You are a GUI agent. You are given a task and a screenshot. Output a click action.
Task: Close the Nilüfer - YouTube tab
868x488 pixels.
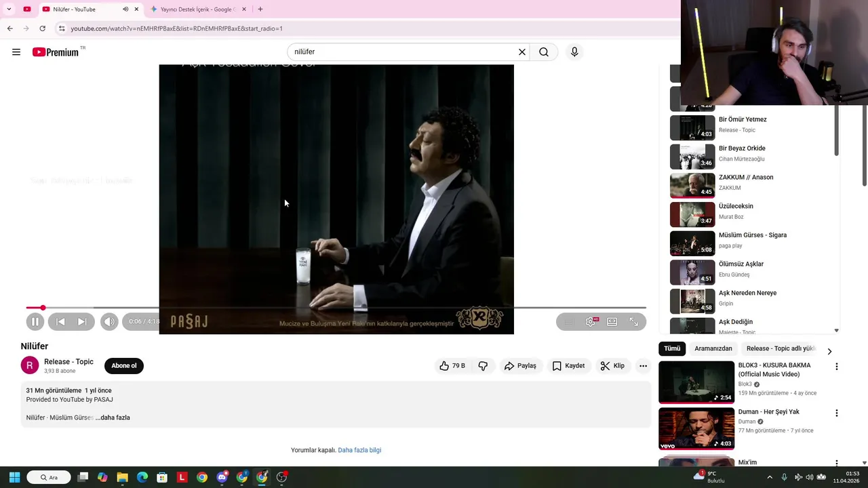pyautogui.click(x=136, y=9)
